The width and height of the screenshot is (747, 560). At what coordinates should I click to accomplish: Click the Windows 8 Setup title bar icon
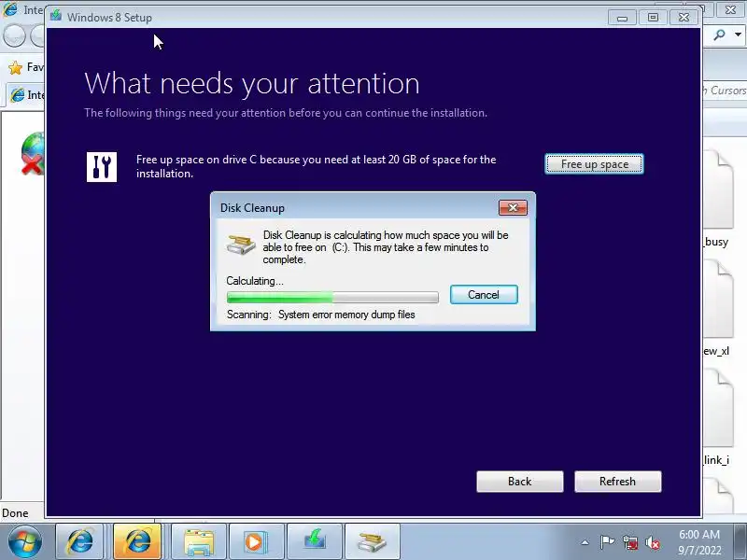(56, 16)
